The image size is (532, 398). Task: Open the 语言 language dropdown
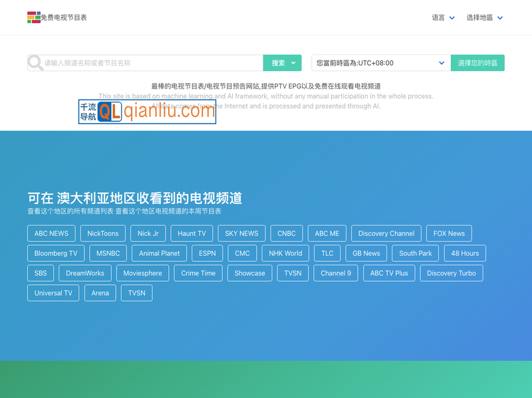coord(443,17)
